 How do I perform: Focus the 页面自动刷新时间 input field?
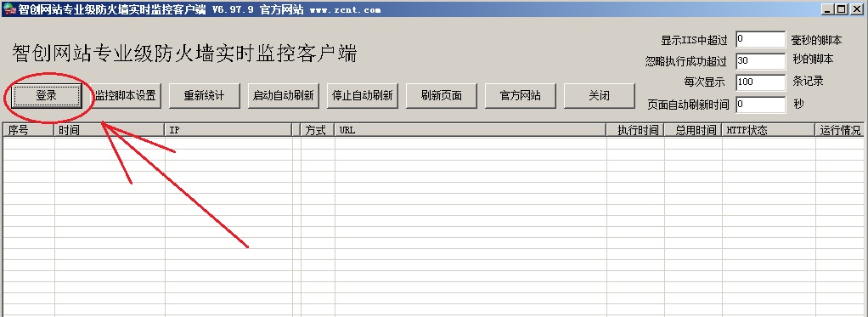[761, 105]
